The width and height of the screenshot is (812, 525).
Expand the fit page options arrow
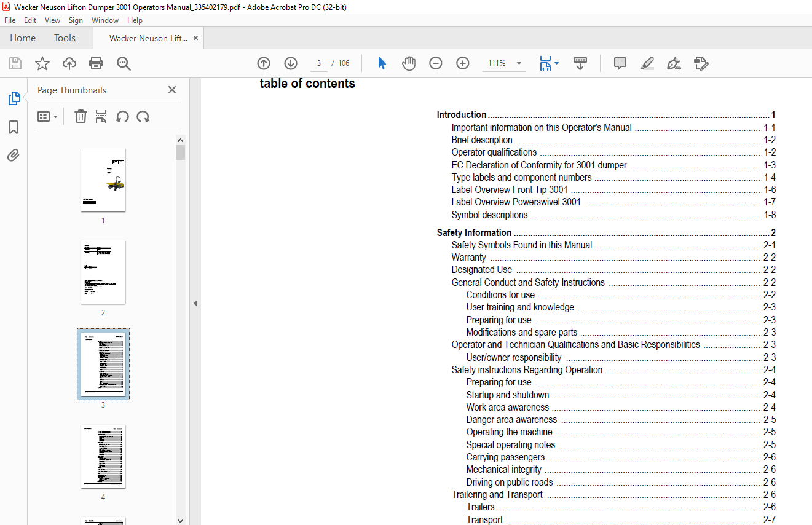tap(557, 63)
